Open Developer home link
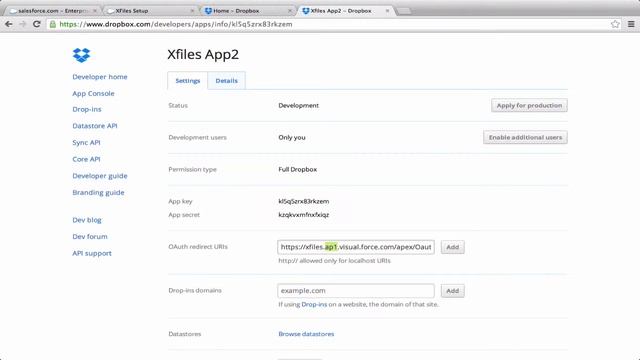Viewport: 640px width, 360px height. click(x=100, y=77)
